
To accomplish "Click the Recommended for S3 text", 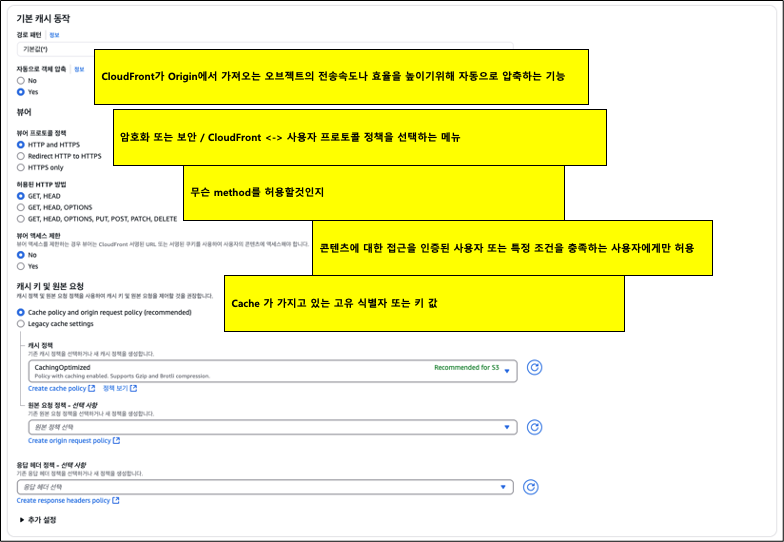I will pos(466,368).
